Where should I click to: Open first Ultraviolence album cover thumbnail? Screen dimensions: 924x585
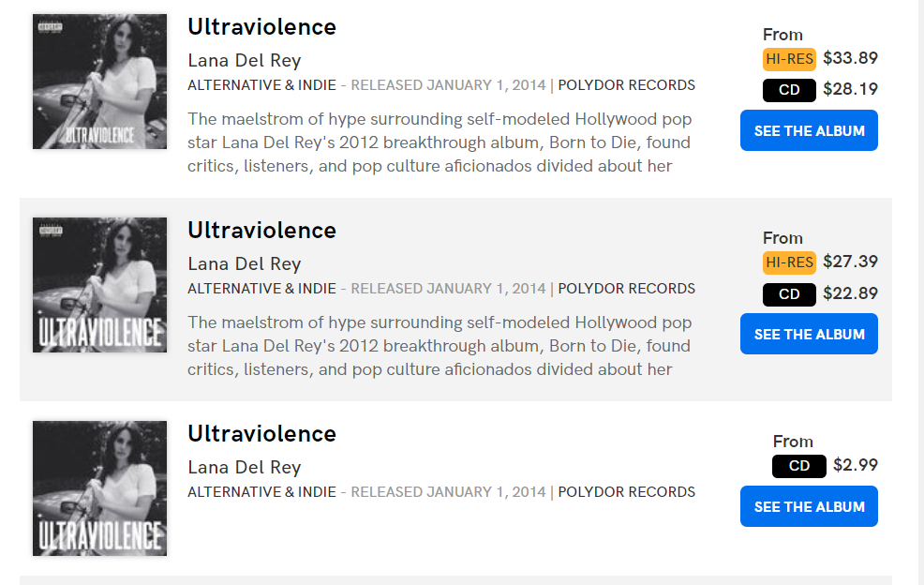(x=99, y=82)
